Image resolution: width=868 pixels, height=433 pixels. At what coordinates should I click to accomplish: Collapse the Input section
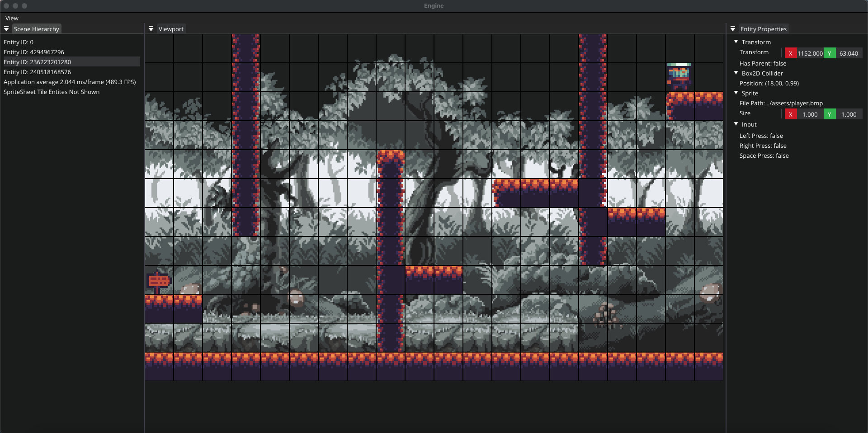coord(736,124)
